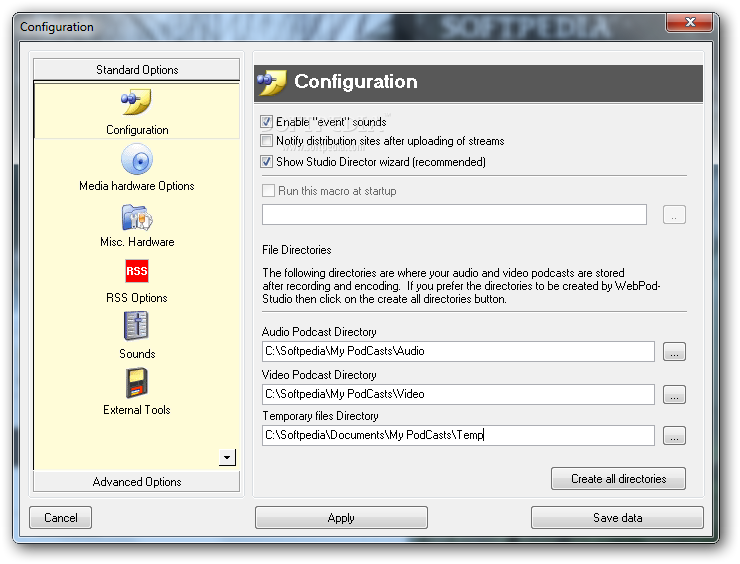Browse for the Audio Podcast Directory
Screen dimensions: 740x564
pyautogui.click(x=674, y=352)
